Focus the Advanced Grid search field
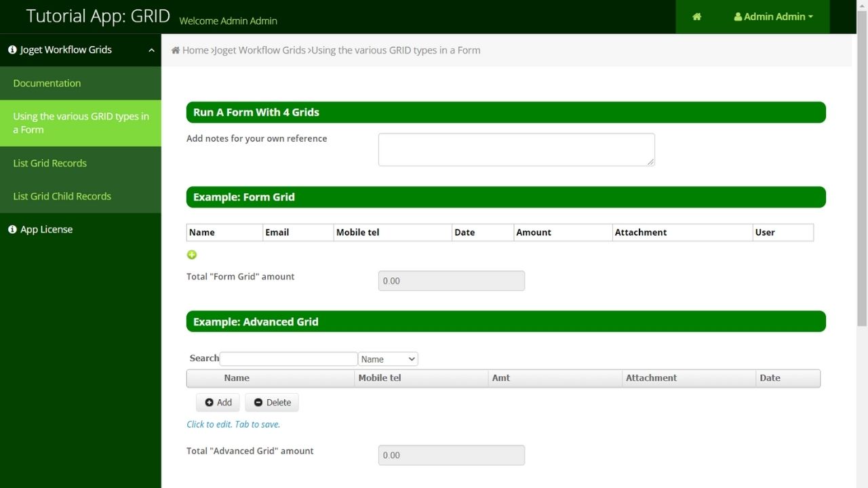Viewport: 868px width, 488px height. (288, 359)
